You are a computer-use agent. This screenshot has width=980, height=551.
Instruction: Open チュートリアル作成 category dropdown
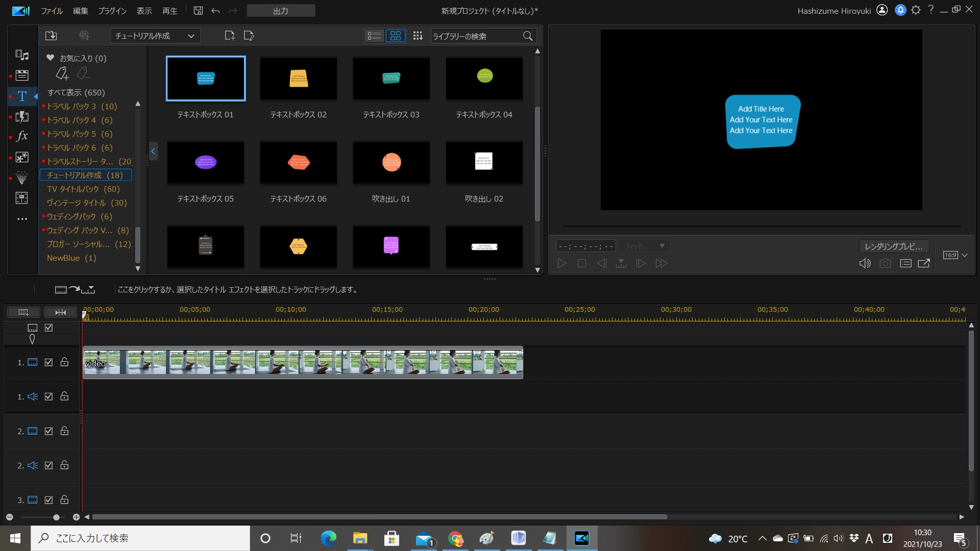tap(155, 36)
